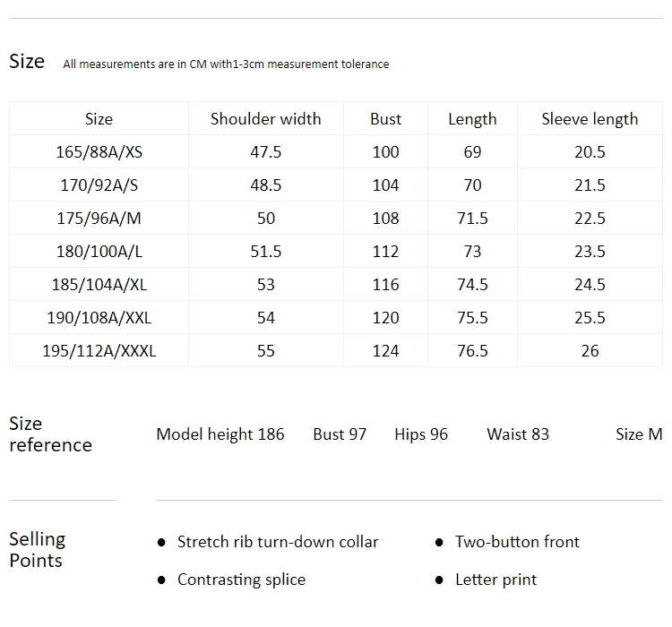672x627 pixels.
Task: Click the Length column header
Action: 472,119
